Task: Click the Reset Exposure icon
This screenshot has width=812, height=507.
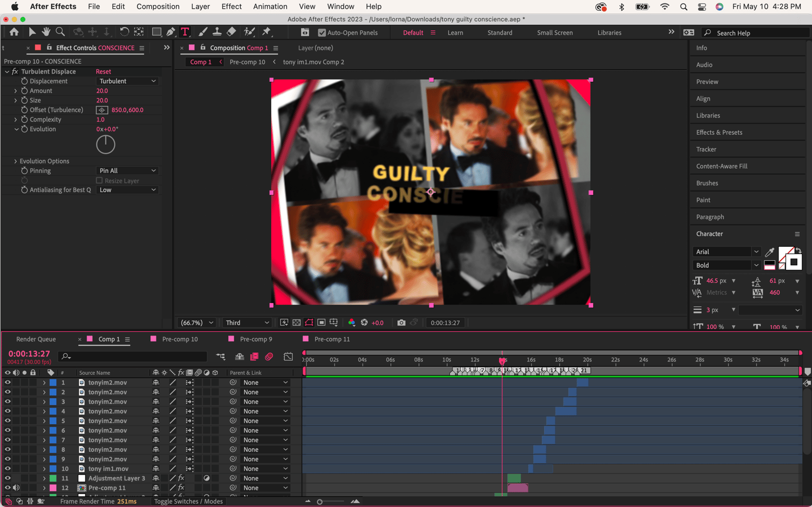Action: pyautogui.click(x=364, y=322)
